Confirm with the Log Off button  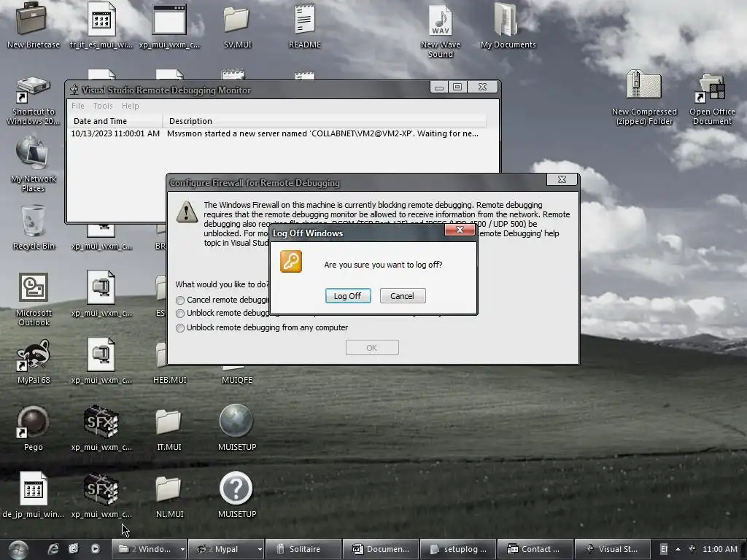coord(348,296)
